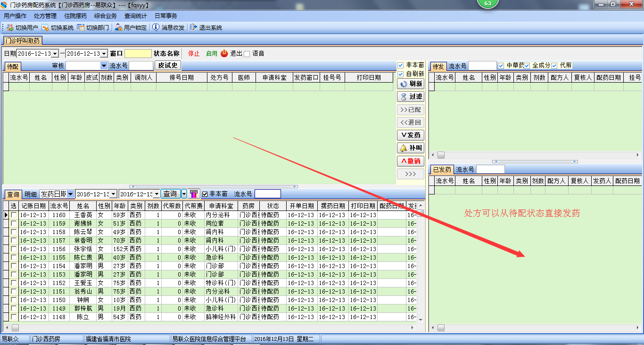Open the 发药日期 date-type dropdown
Screen dimensions: 644x345
click(70, 194)
